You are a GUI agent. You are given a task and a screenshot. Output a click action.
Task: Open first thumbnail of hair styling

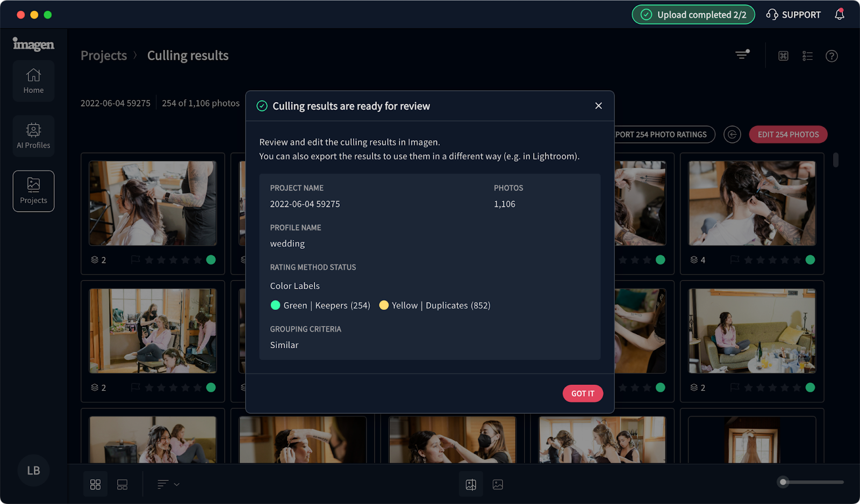tap(153, 204)
